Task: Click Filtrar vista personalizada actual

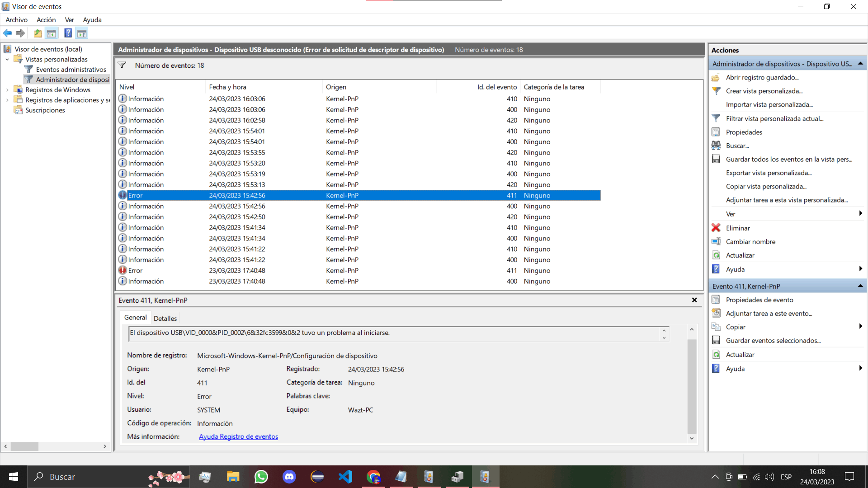Action: tap(774, 118)
